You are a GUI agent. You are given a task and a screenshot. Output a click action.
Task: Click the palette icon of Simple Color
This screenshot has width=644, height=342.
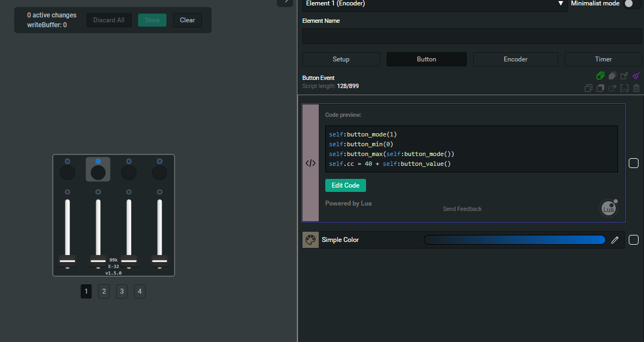tap(311, 240)
